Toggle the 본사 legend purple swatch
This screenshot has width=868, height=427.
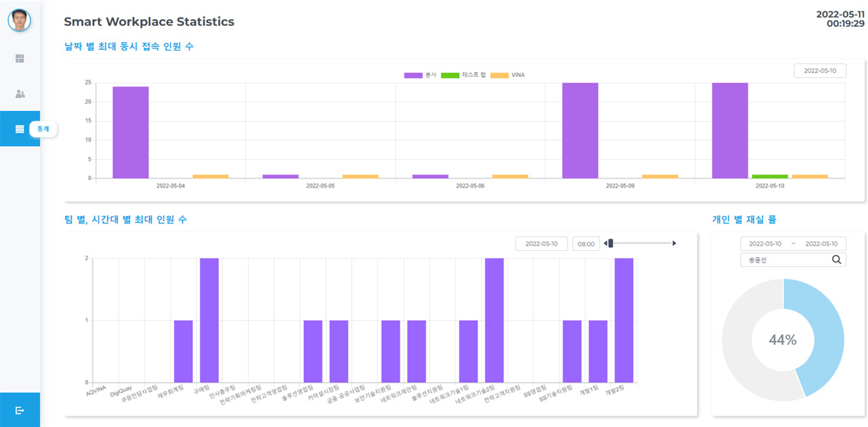[413, 75]
